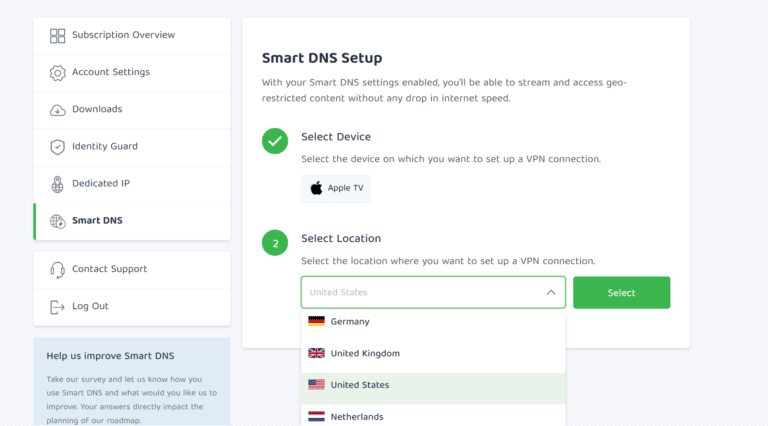The height and width of the screenshot is (426, 768).
Task: Click the Log Out arrow icon
Action: point(57,306)
